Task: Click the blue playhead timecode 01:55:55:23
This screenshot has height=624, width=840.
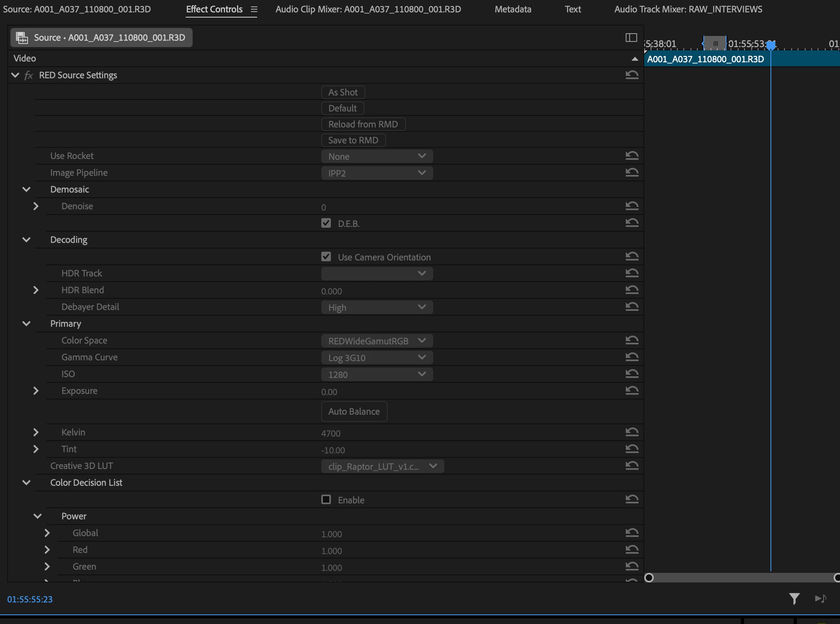Action: (x=30, y=599)
